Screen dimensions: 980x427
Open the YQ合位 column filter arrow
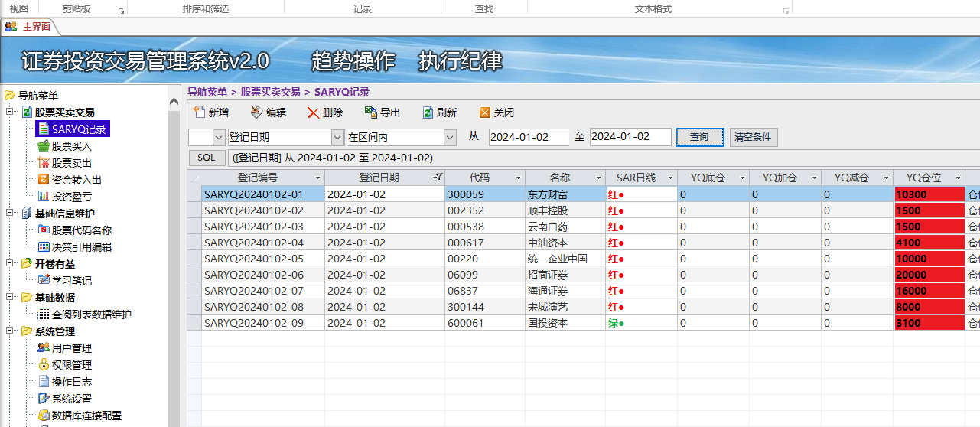[x=958, y=178]
